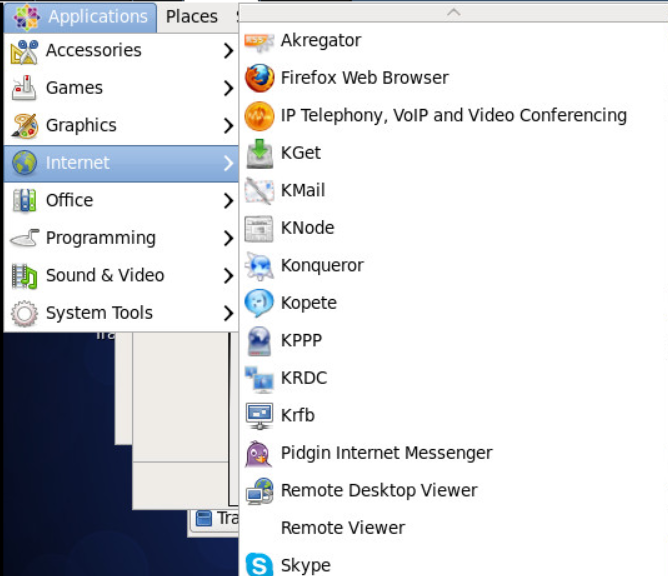Start the KNode entry

453,228
